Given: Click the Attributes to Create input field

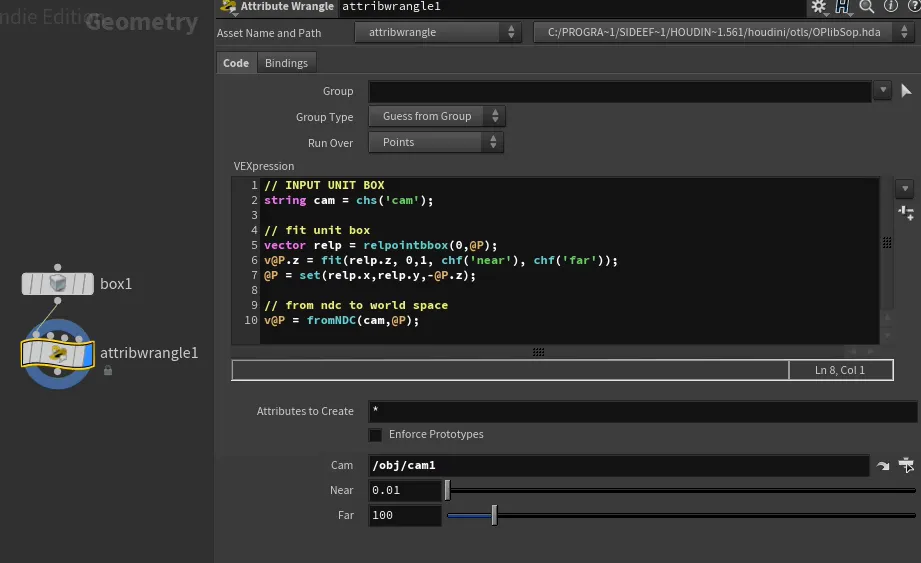Looking at the screenshot, I should [x=640, y=411].
